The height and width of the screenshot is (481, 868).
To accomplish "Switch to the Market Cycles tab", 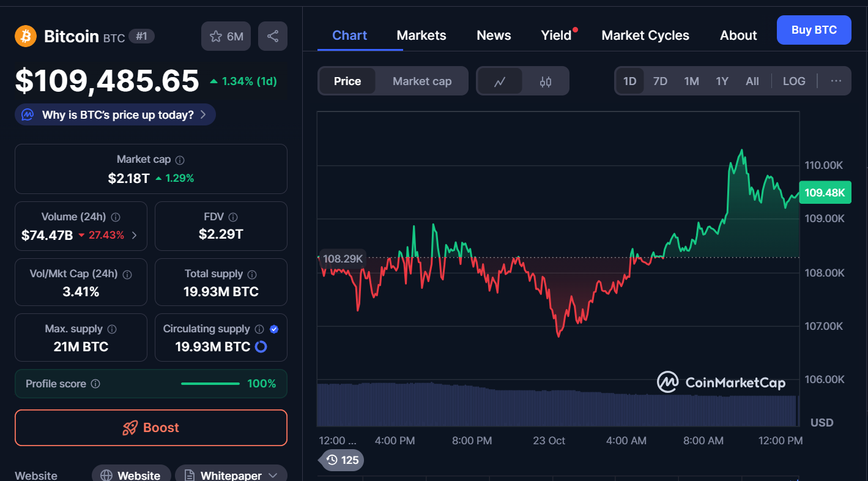I will 645,35.
